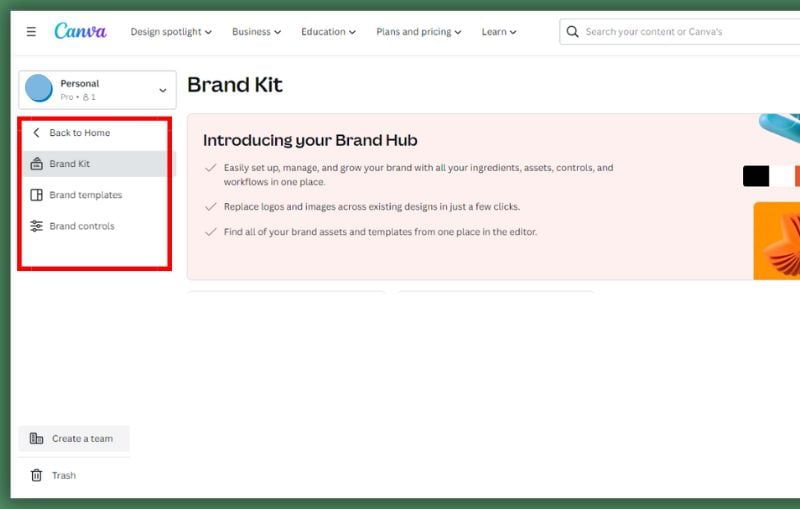Expand the Business menu
This screenshot has height=509, width=800.
click(256, 32)
